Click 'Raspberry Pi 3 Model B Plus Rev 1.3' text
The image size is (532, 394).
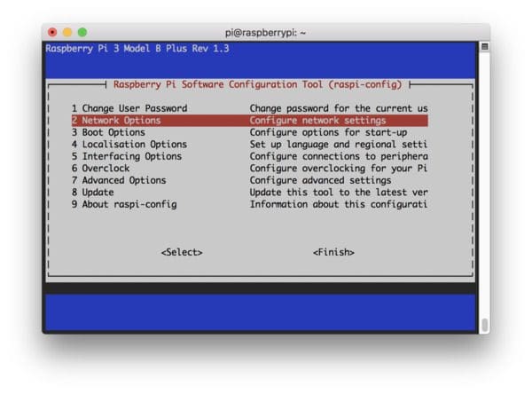(137, 49)
